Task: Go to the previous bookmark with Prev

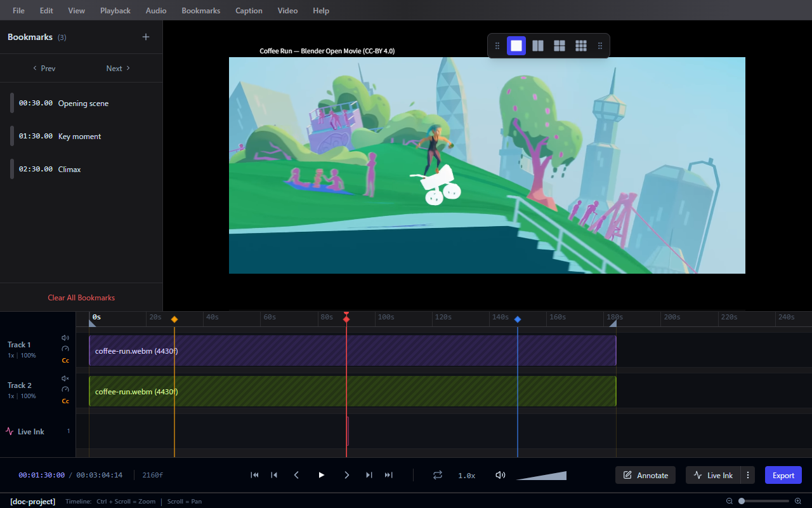Action: click(x=44, y=68)
